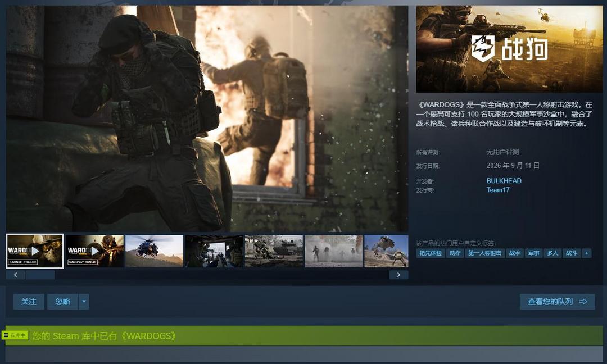Open the BULKHEAD developer link
This screenshot has height=364, width=607.
pyautogui.click(x=504, y=181)
